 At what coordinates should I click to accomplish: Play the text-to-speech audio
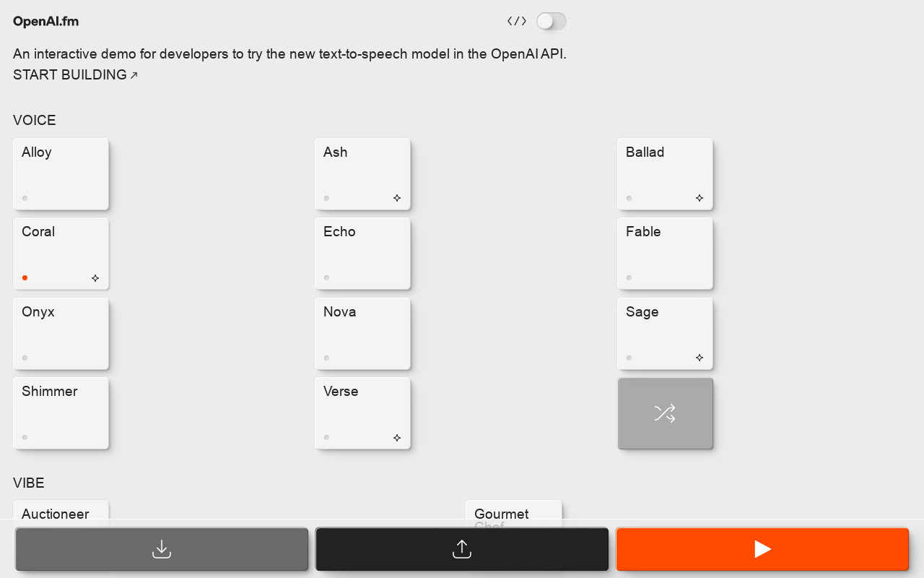pos(762,549)
